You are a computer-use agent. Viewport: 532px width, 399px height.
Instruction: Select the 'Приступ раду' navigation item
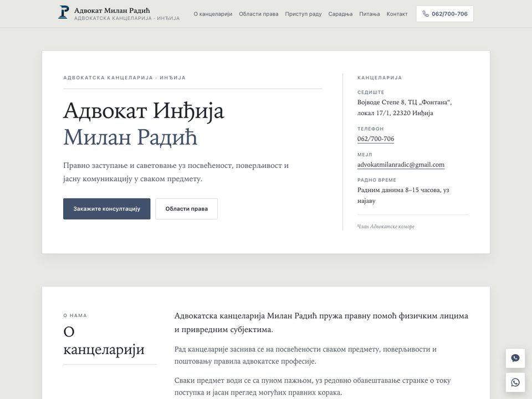coord(303,14)
